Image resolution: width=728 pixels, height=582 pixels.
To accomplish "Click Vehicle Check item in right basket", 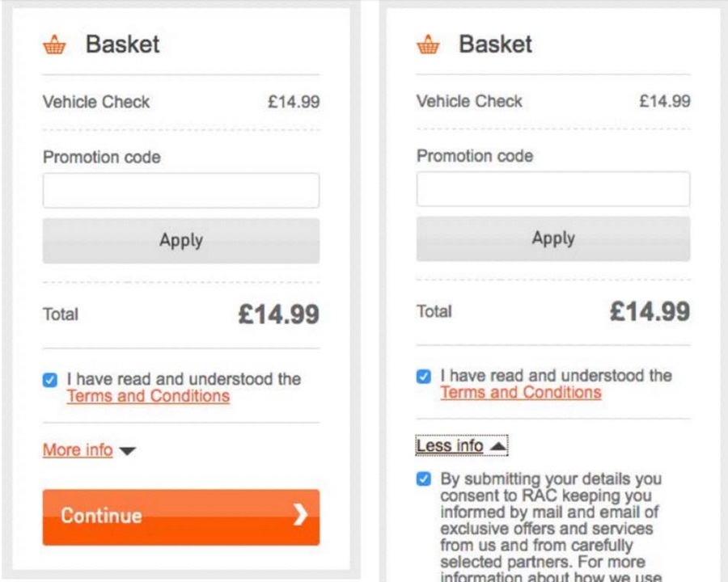I will click(469, 101).
